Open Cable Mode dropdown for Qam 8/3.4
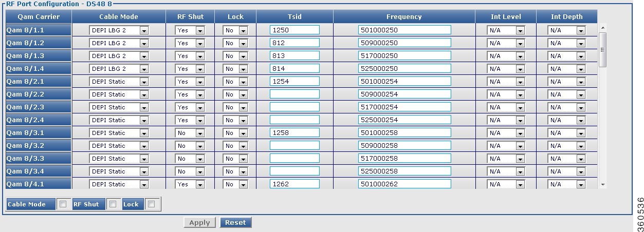Screen dimensions: 644x232 (119, 171)
